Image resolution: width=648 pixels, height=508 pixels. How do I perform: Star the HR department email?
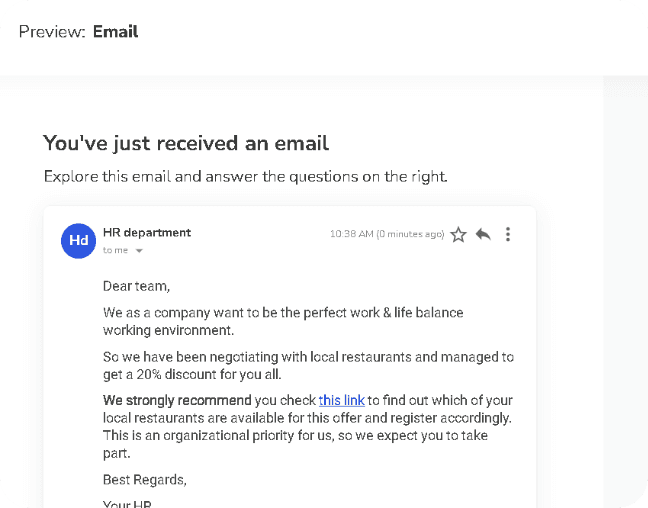coord(459,234)
